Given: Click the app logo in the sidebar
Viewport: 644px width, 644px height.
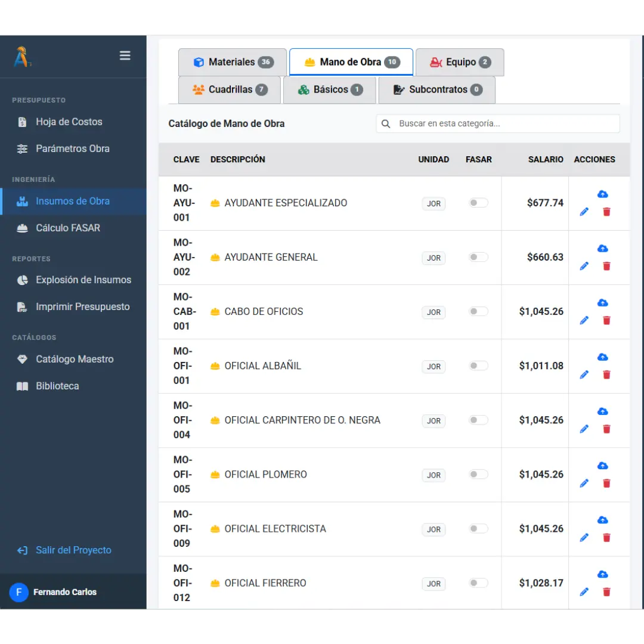Looking at the screenshot, I should (22, 57).
